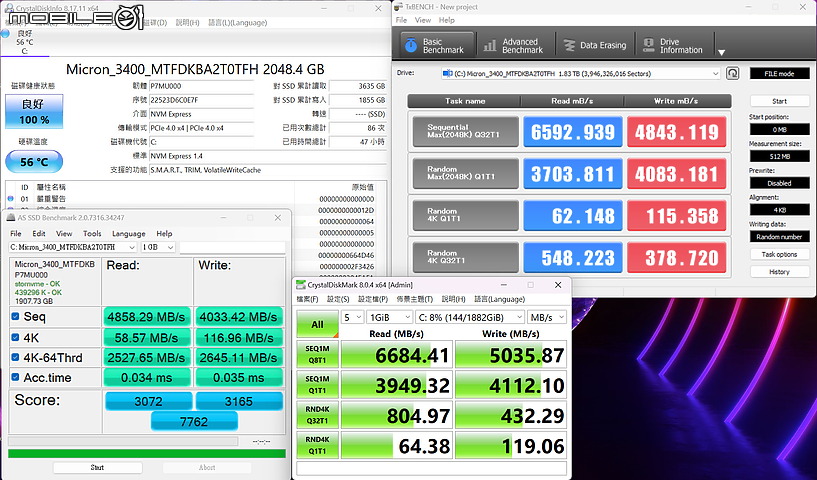Toggle the 4K test checkbox in AS SSD
Image resolution: width=817 pixels, height=480 pixels.
click(x=15, y=337)
